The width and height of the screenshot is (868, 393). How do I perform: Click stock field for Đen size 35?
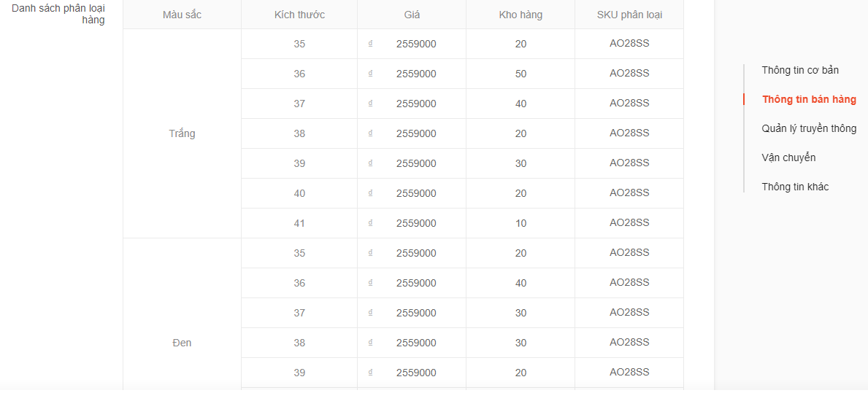click(x=521, y=253)
